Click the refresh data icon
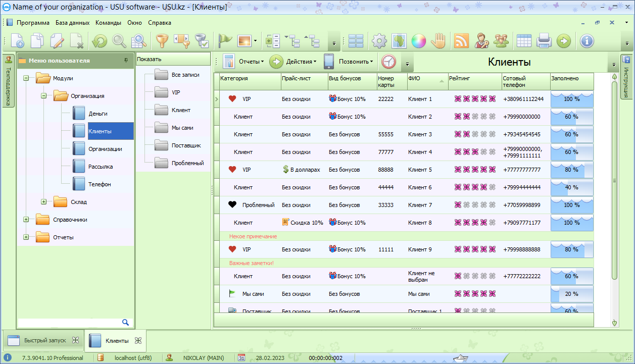This screenshot has width=635, height=364. 99,41
